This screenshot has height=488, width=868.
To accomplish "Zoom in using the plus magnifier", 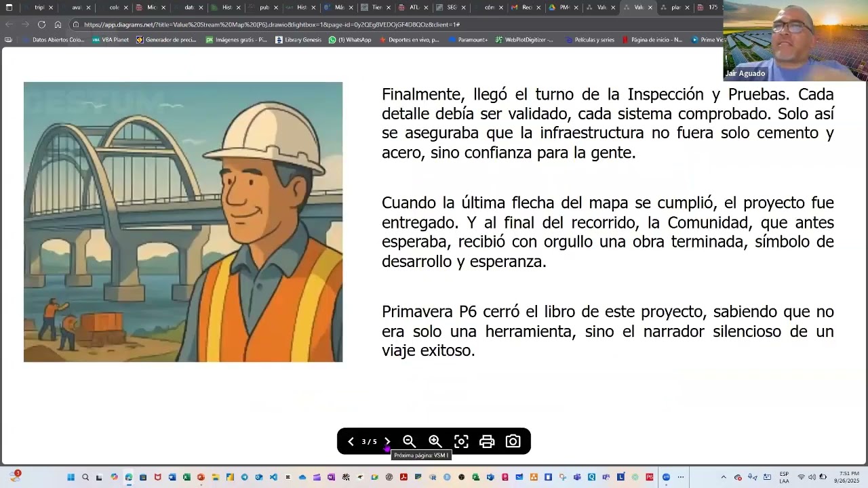I will click(x=435, y=441).
